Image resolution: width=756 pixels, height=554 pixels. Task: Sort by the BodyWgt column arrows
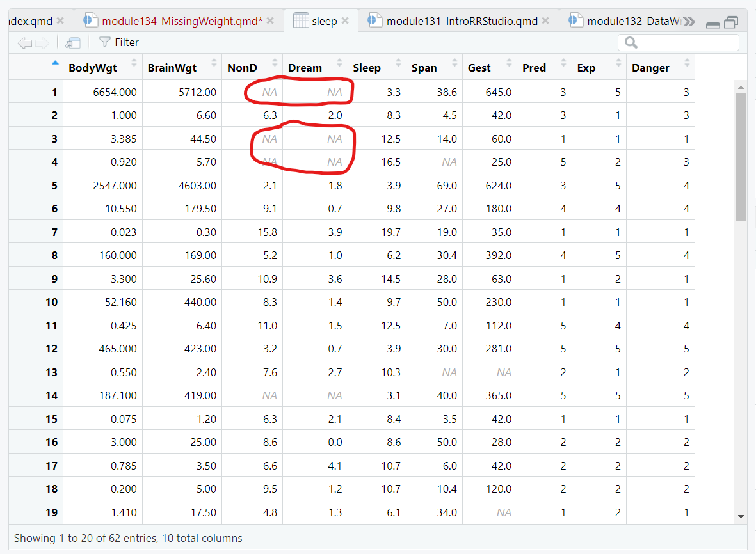134,63
